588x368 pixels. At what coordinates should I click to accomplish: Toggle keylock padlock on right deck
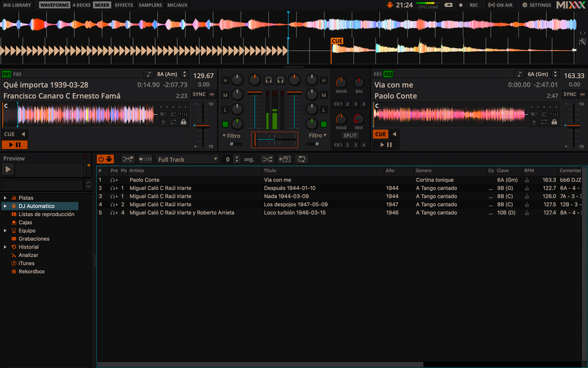coord(554,122)
